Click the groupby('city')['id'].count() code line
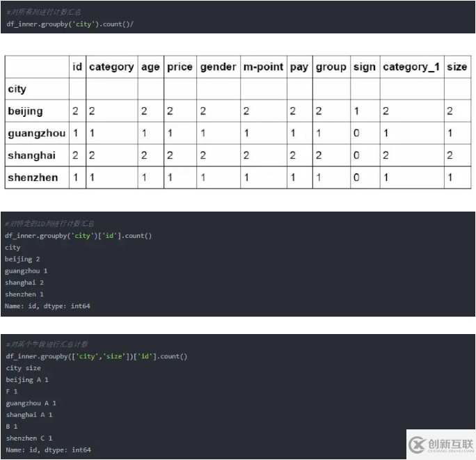 78,235
